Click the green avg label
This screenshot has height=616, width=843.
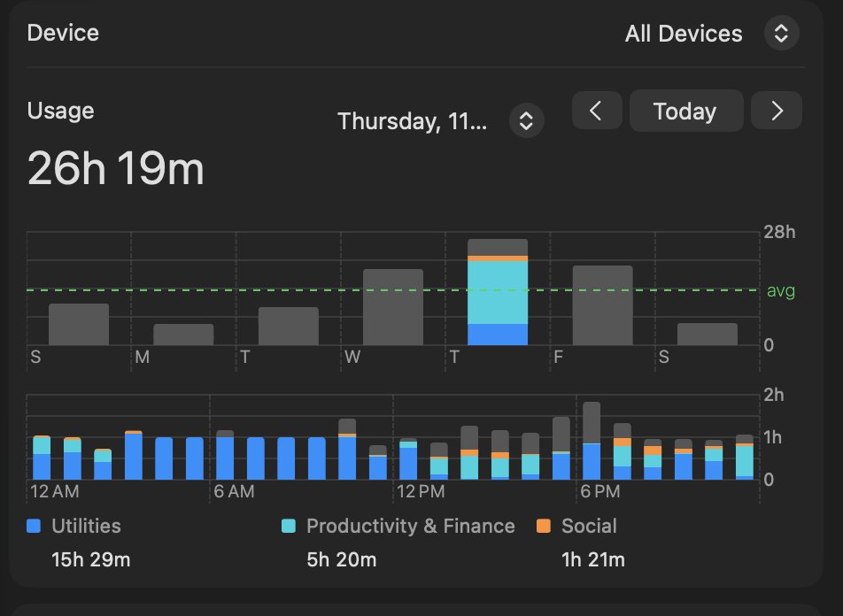[x=781, y=290]
